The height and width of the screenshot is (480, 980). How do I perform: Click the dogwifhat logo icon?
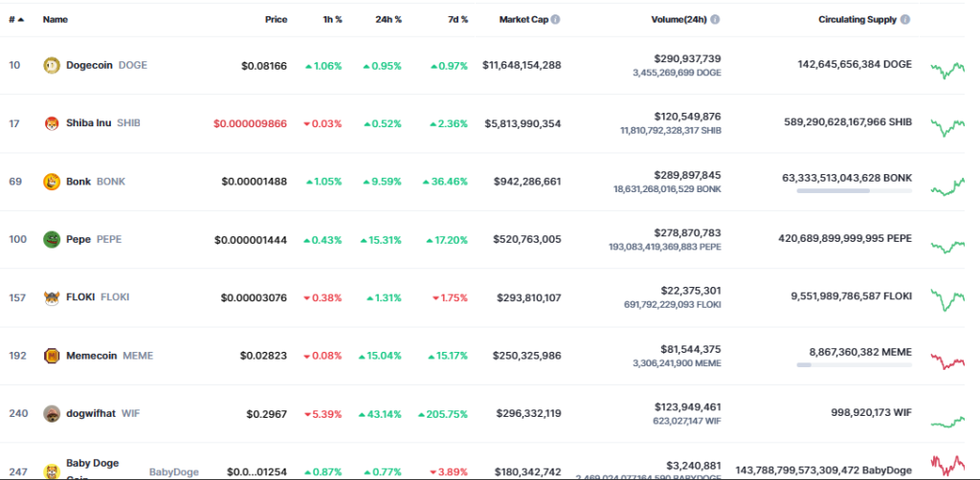[x=52, y=414]
